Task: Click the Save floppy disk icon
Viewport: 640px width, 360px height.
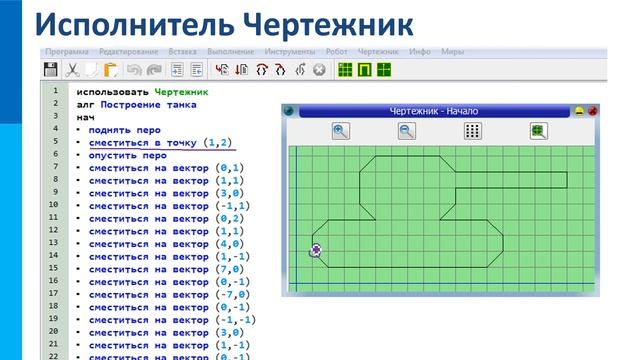Action: [51, 70]
